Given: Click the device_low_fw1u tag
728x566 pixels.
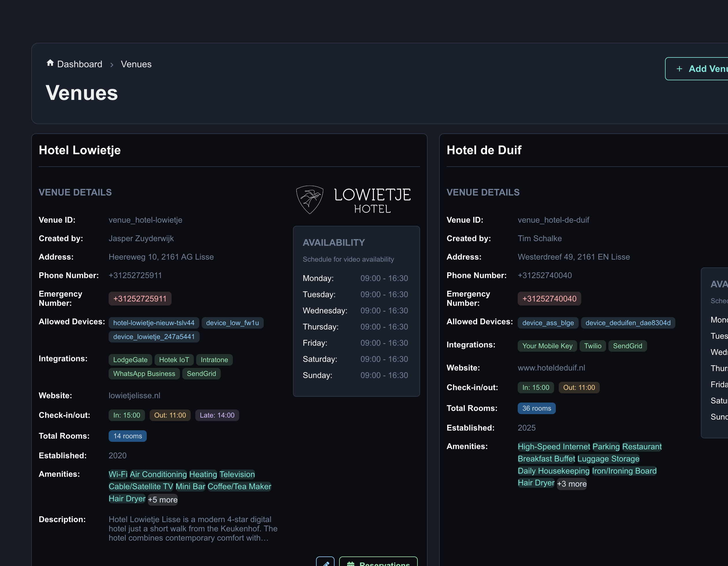Looking at the screenshot, I should (232, 323).
